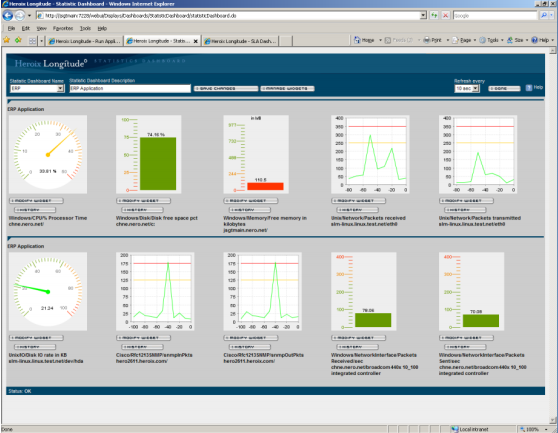Screen dimensions: 558x433
Task: Open a new blank browser tab
Action: [x=285, y=41]
